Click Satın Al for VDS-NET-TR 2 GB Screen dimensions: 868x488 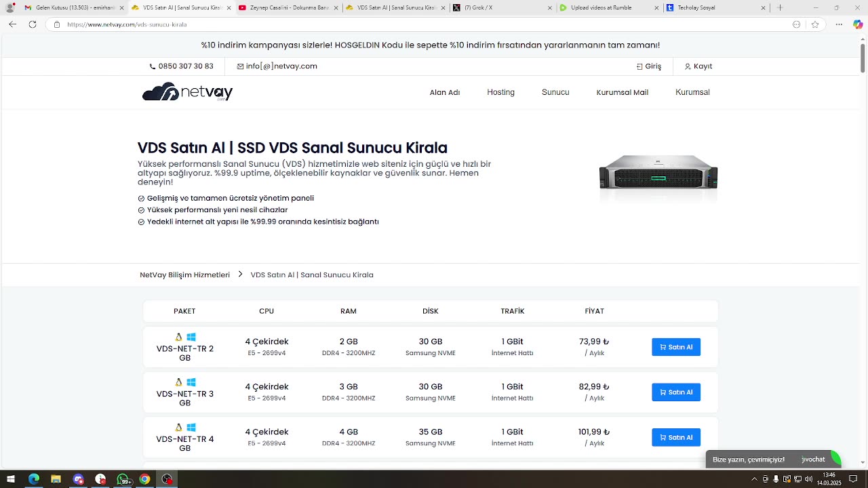coord(676,347)
